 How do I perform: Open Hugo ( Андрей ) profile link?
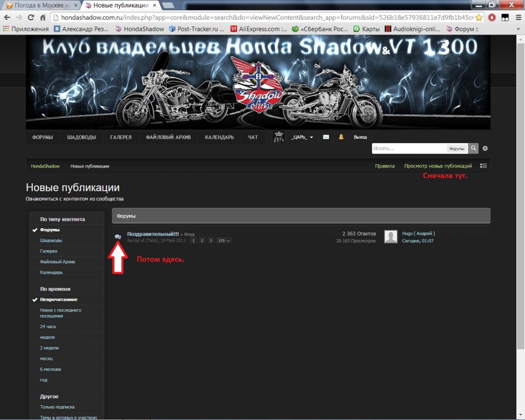pos(419,234)
